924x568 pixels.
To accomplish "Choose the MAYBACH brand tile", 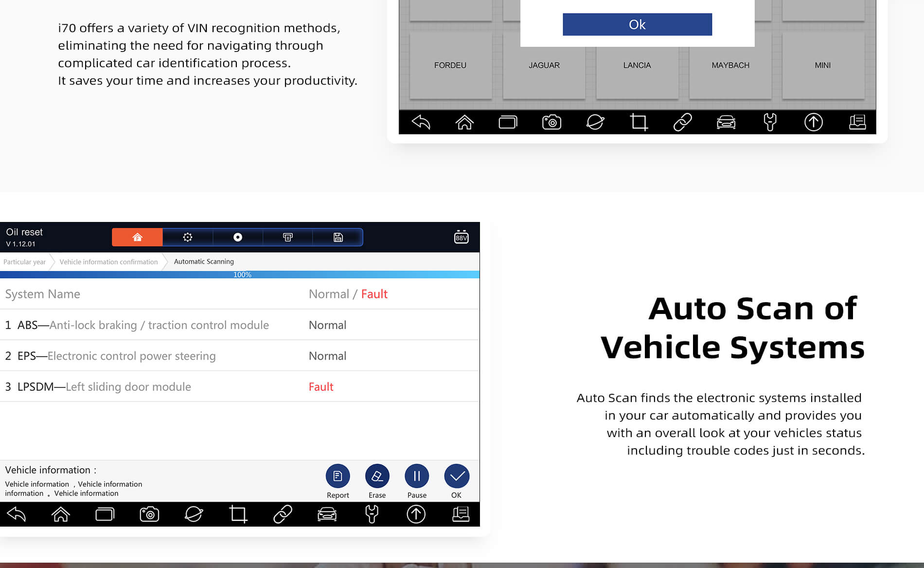I will point(730,65).
